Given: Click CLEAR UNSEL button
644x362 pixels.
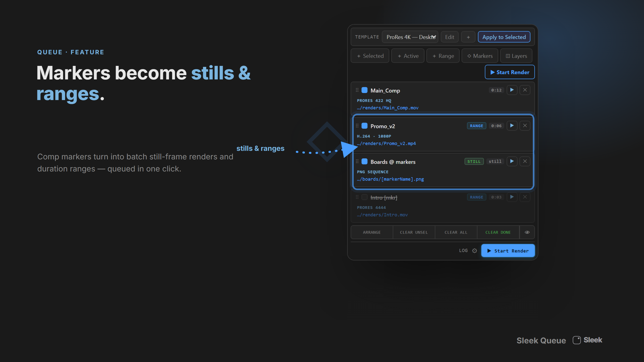Looking at the screenshot, I should click(x=414, y=232).
